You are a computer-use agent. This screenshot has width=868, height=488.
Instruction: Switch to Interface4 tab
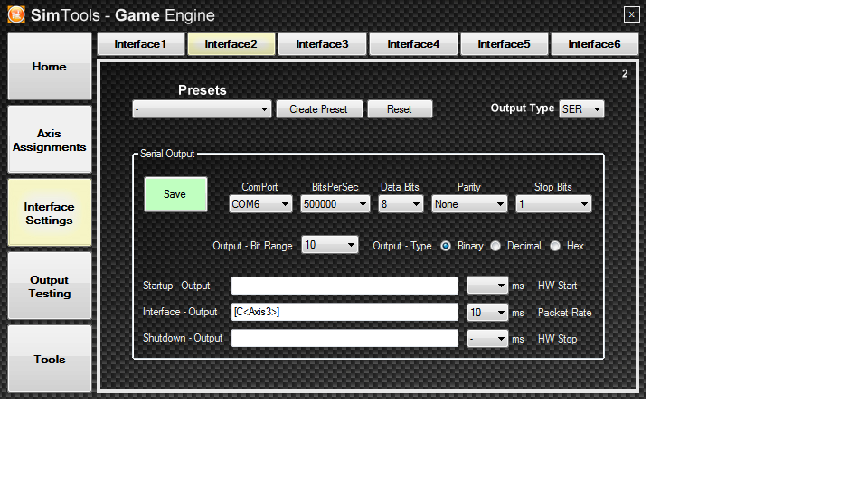click(413, 44)
